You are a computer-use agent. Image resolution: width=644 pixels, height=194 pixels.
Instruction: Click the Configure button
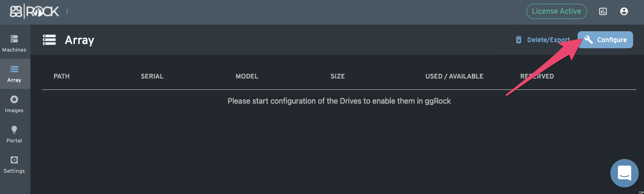click(x=605, y=40)
